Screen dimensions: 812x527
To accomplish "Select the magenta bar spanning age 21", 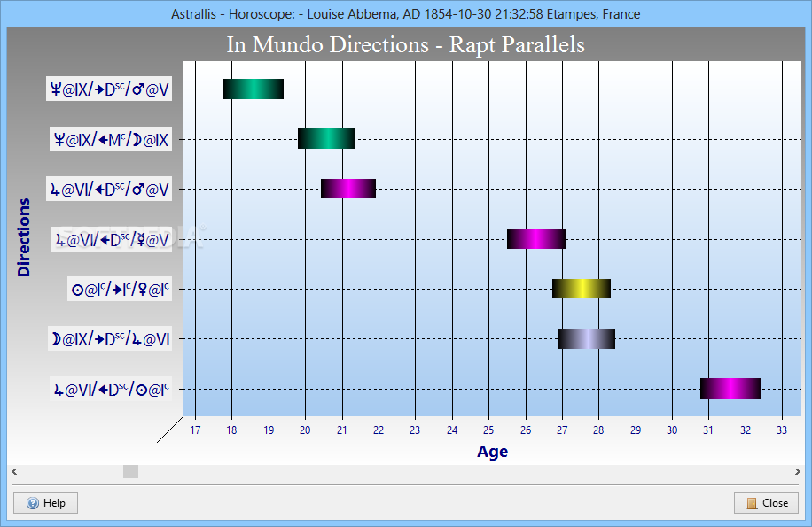I will tap(348, 189).
